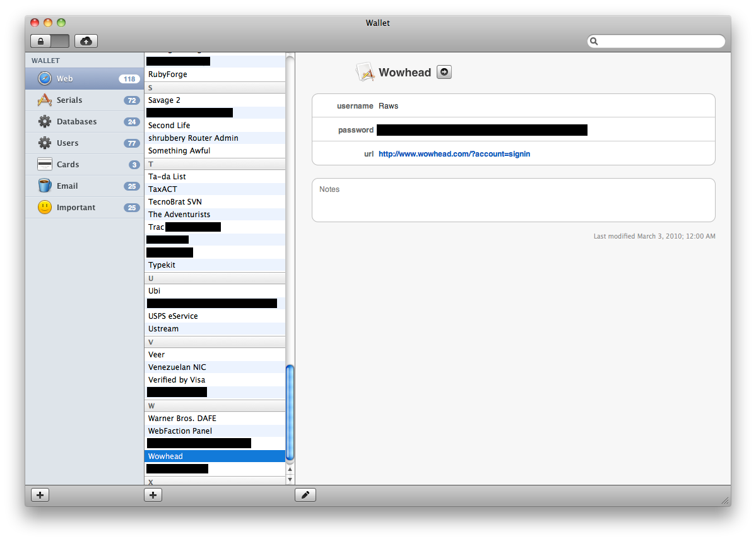Select Something Awful entry
This screenshot has height=541, width=756.
click(215, 150)
